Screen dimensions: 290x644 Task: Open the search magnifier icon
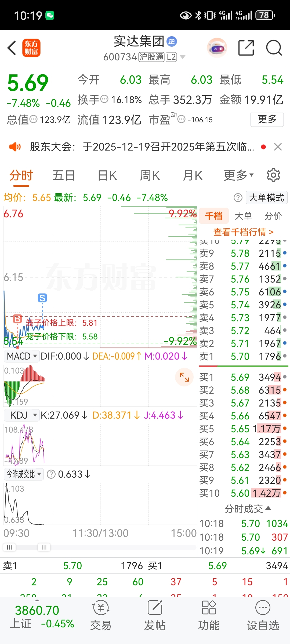click(x=274, y=48)
